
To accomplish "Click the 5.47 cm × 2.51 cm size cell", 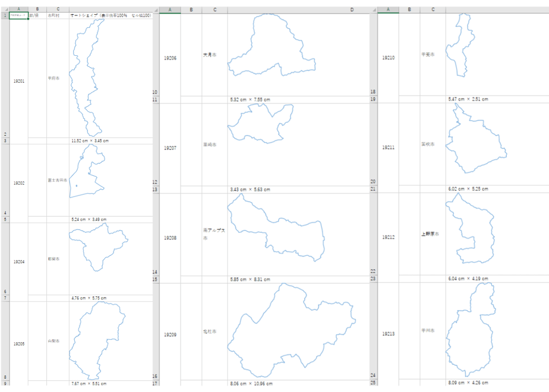I will pos(497,99).
